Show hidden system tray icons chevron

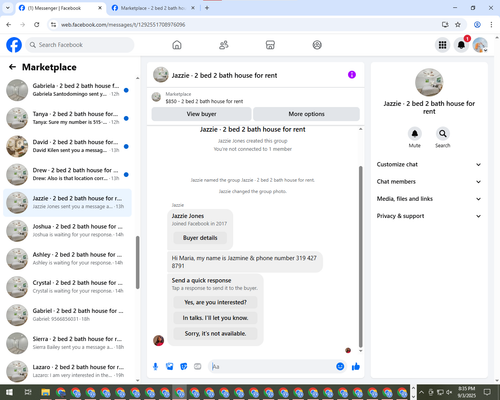pyautogui.click(x=422, y=392)
